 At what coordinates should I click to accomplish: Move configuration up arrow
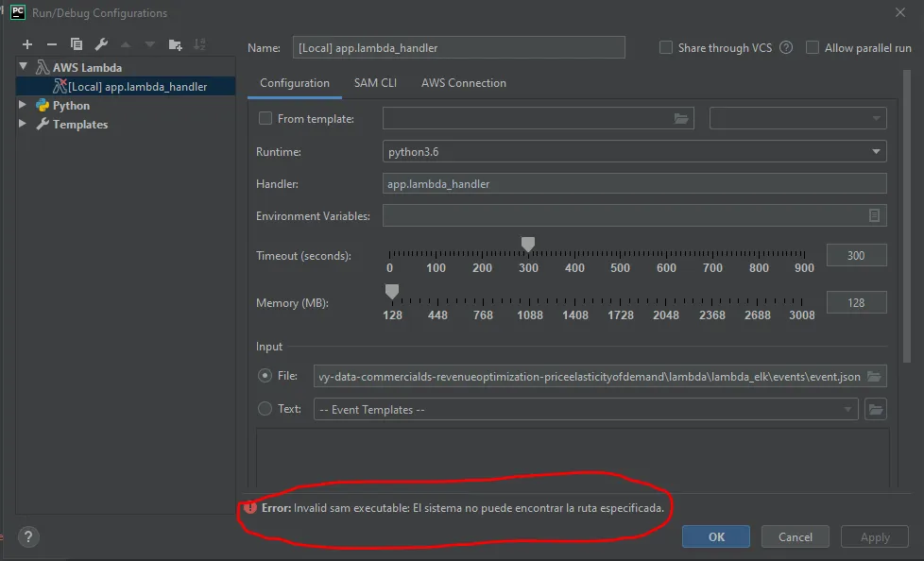(x=126, y=44)
